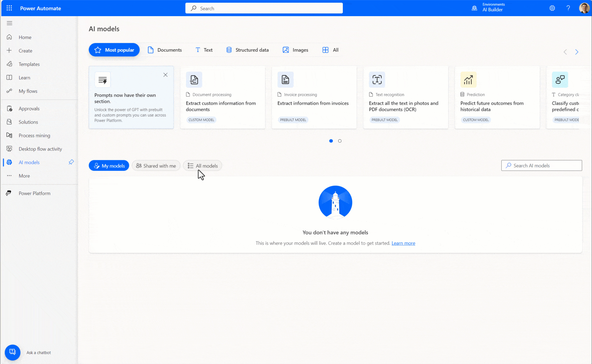
Task: Open the Settings gear icon
Action: coord(552,8)
